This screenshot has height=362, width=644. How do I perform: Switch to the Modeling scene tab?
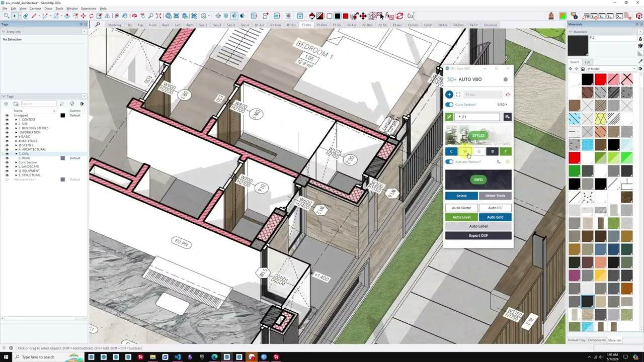[115, 25]
